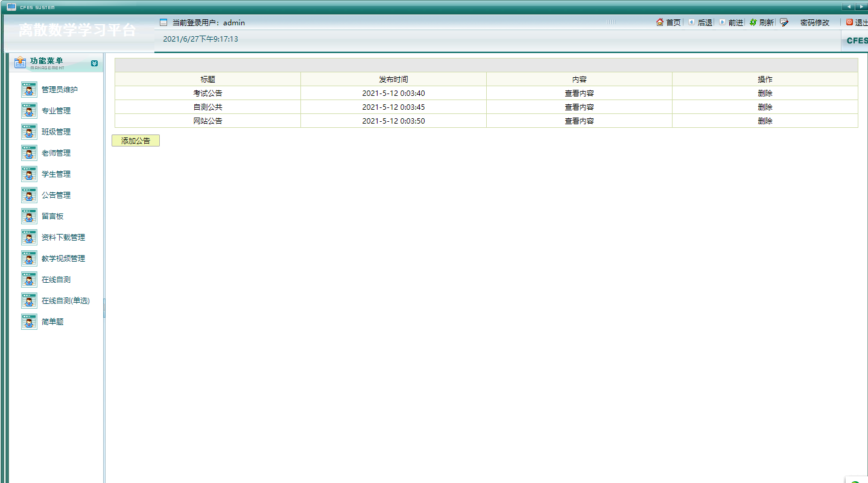Open 学生管理 menu item
This screenshot has width=868, height=483.
click(56, 174)
